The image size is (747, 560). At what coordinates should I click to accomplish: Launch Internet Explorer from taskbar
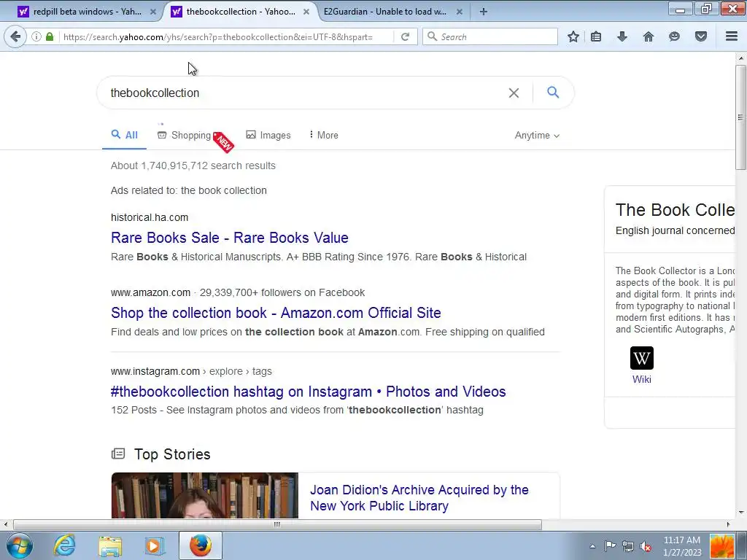(x=64, y=545)
